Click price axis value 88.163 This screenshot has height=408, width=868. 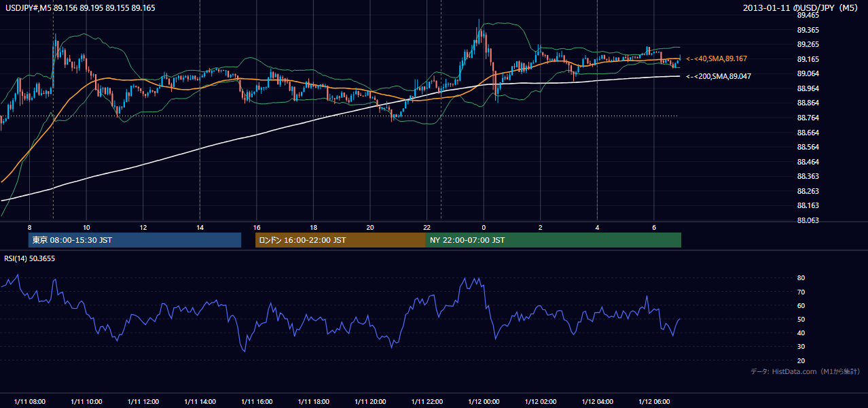pos(808,205)
